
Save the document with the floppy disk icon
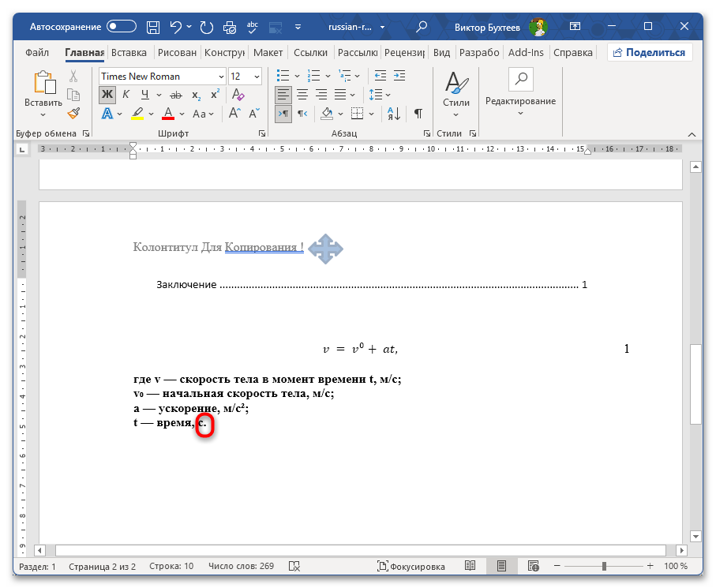coord(153,27)
